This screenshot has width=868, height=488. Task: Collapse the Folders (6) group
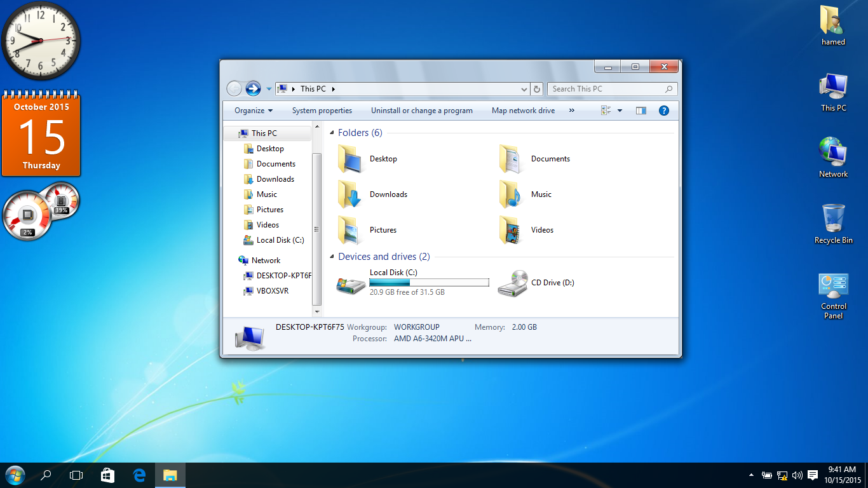(331, 133)
